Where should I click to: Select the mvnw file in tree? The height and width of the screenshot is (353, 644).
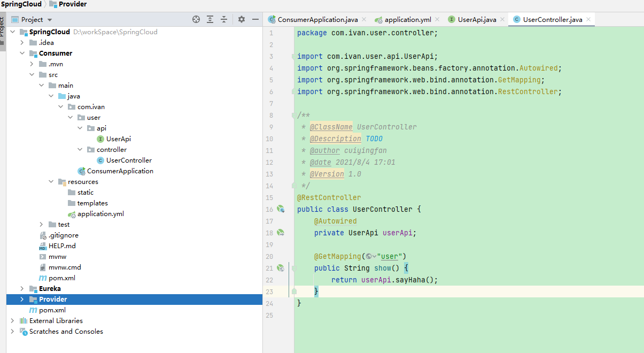click(x=57, y=257)
